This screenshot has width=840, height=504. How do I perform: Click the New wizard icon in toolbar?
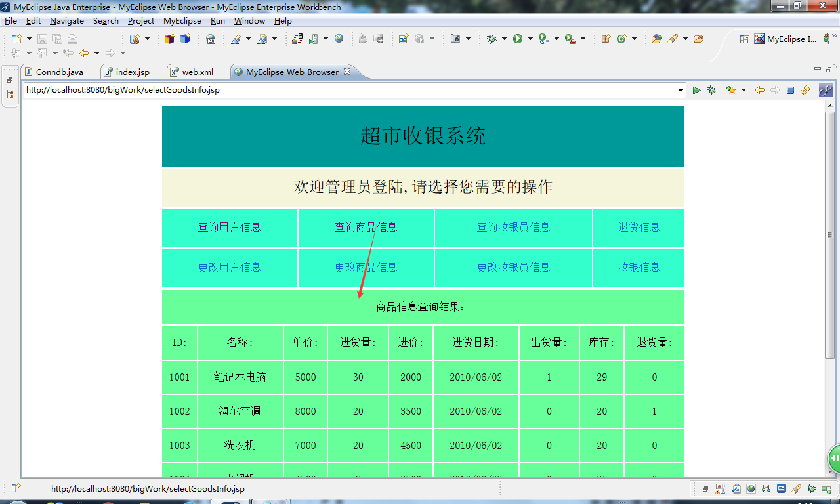(x=17, y=39)
